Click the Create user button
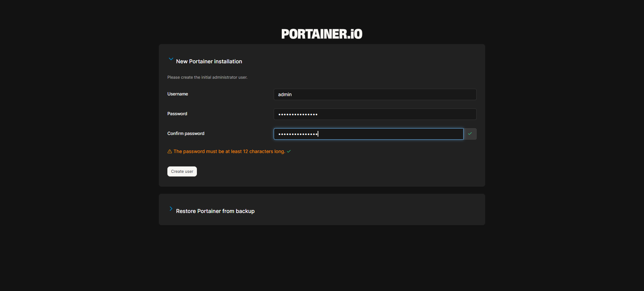Image resolution: width=644 pixels, height=291 pixels. [x=182, y=171]
